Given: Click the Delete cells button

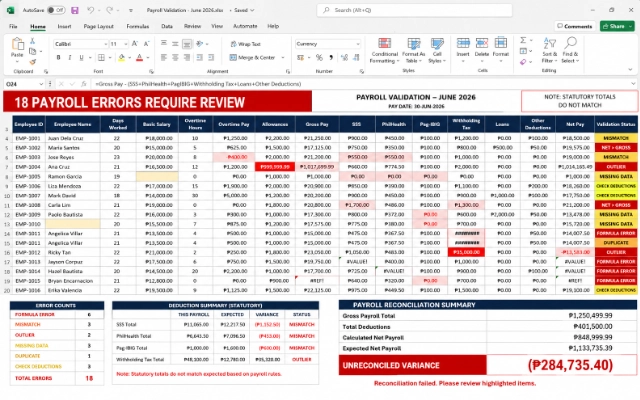Looking at the screenshot, I should (x=482, y=50).
